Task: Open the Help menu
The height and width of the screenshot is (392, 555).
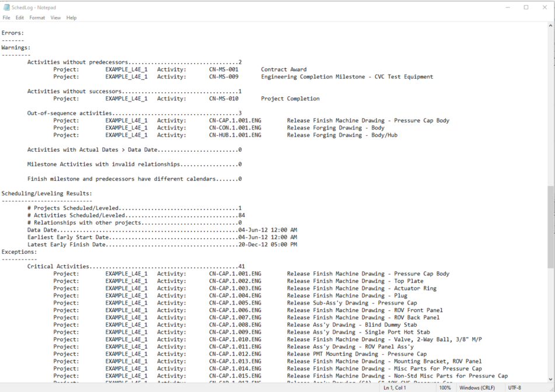Action: point(71,17)
